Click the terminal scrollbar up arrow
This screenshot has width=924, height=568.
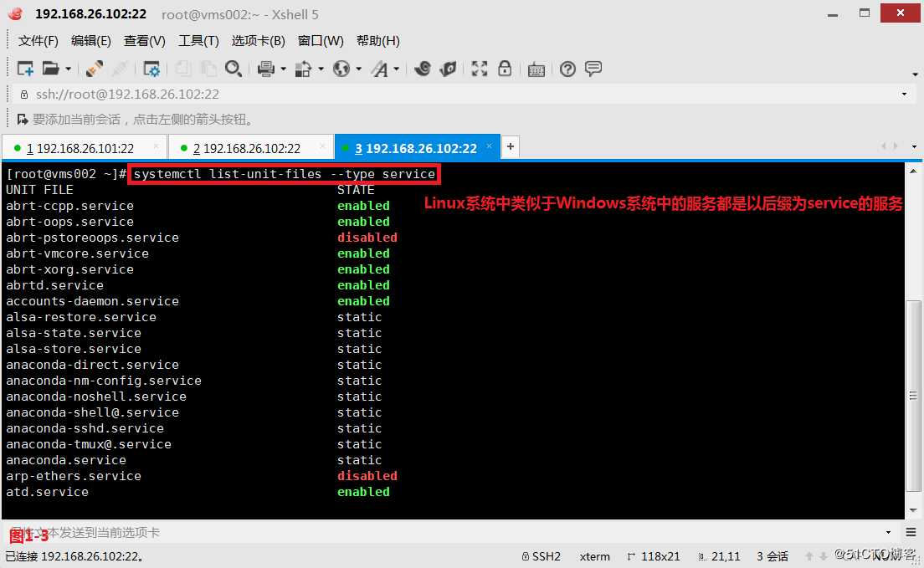(913, 171)
